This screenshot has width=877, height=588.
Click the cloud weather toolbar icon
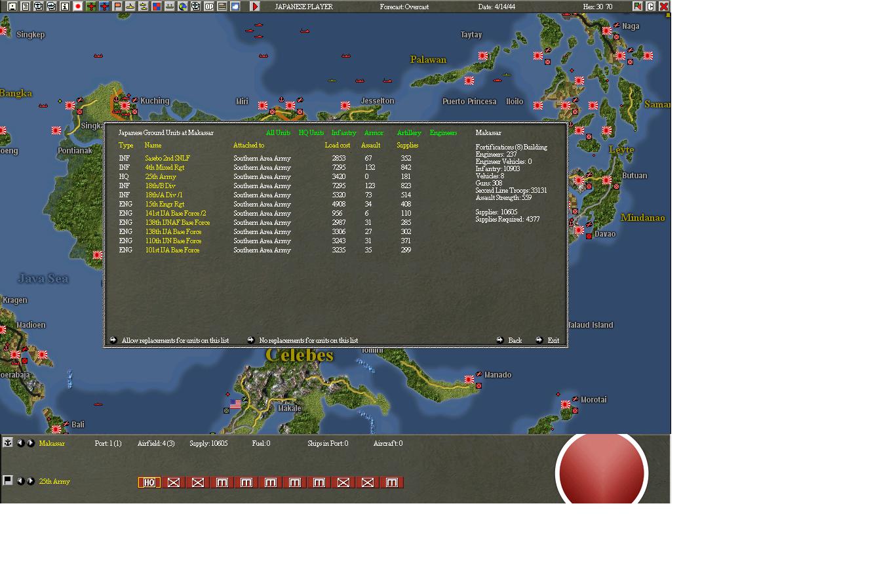[x=235, y=7]
